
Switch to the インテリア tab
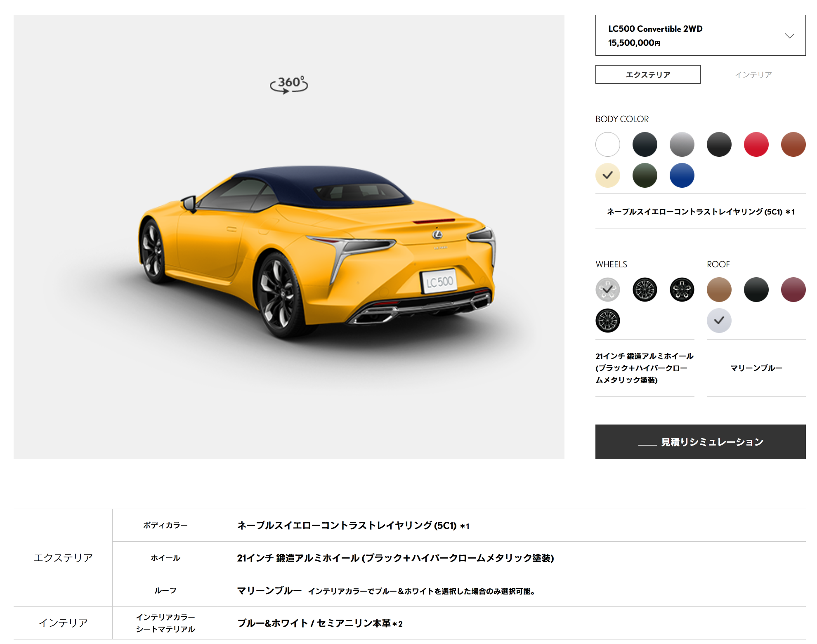tap(753, 75)
